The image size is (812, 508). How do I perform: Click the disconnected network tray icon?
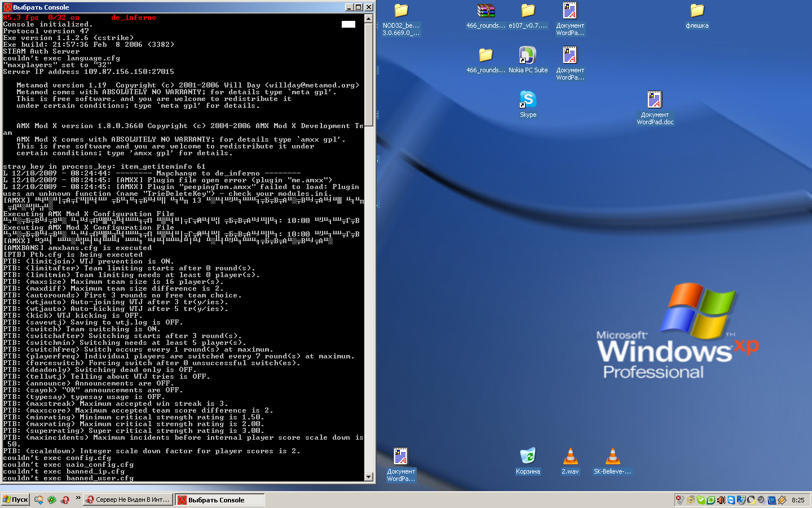tap(680, 500)
